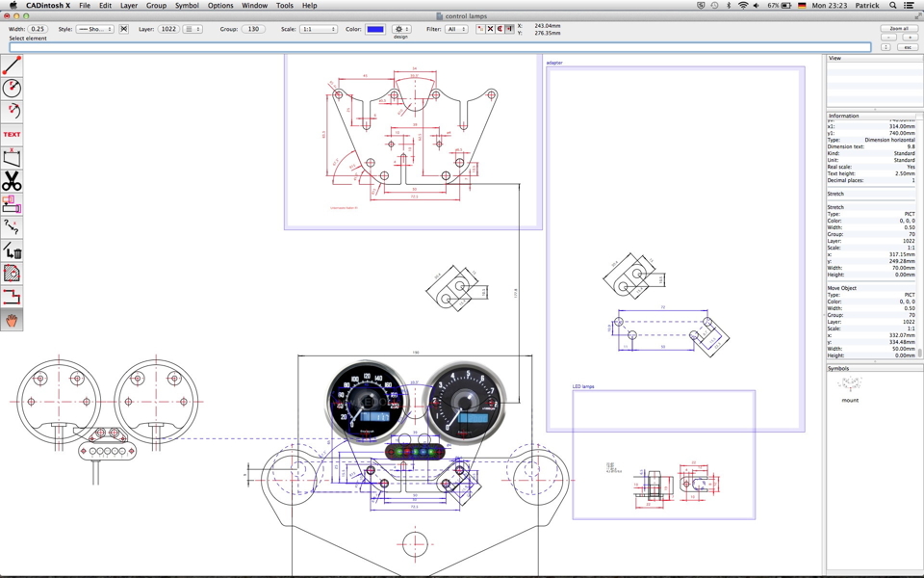Open the Tools menu
Image resolution: width=924 pixels, height=578 pixels.
tap(285, 6)
